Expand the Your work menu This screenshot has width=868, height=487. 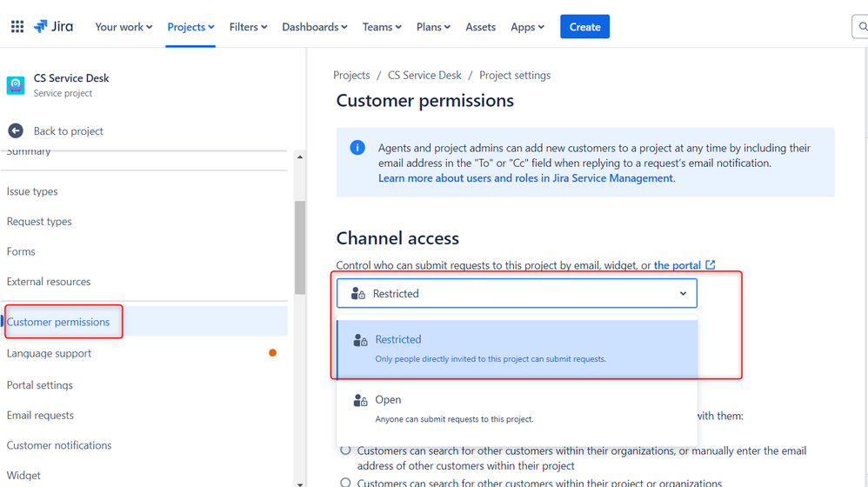(x=124, y=27)
